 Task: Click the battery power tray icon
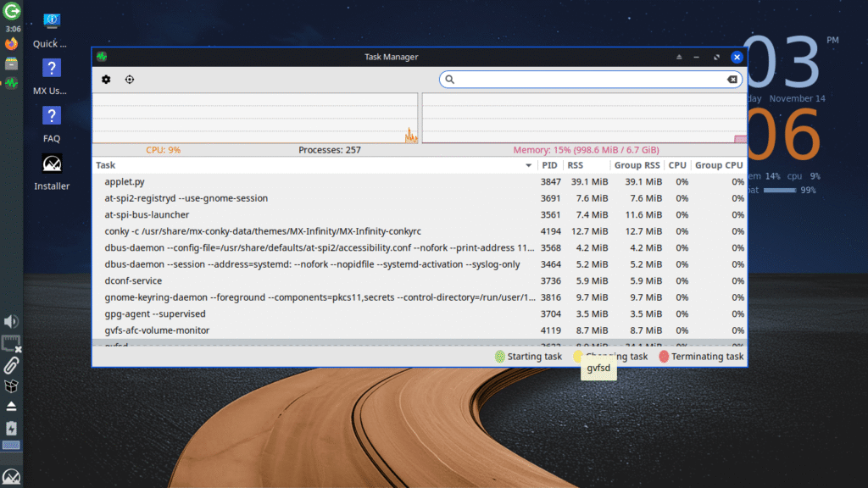coord(11,429)
